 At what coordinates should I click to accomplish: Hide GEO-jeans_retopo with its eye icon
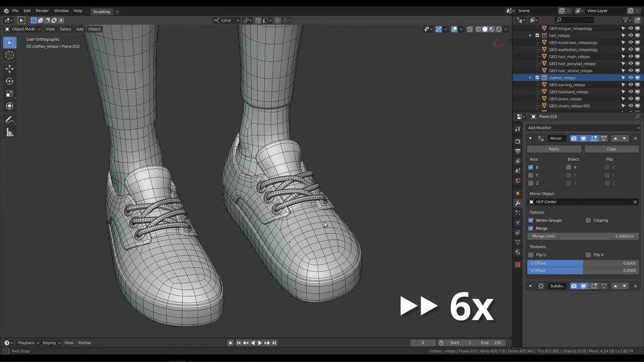pos(630,99)
